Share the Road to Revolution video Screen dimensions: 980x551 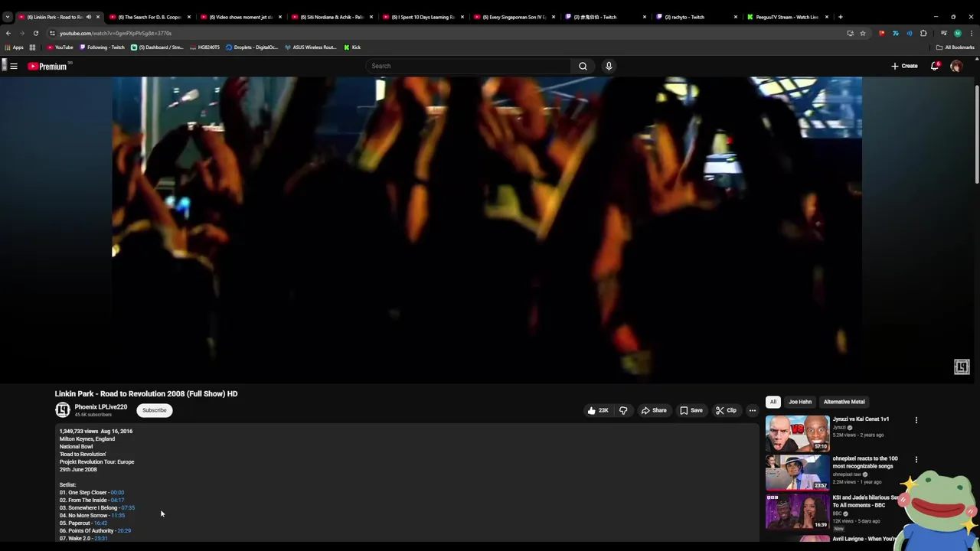[654, 410]
